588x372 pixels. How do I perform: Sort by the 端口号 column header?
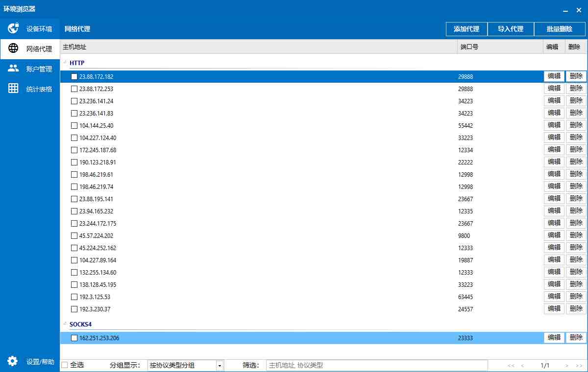coord(500,47)
